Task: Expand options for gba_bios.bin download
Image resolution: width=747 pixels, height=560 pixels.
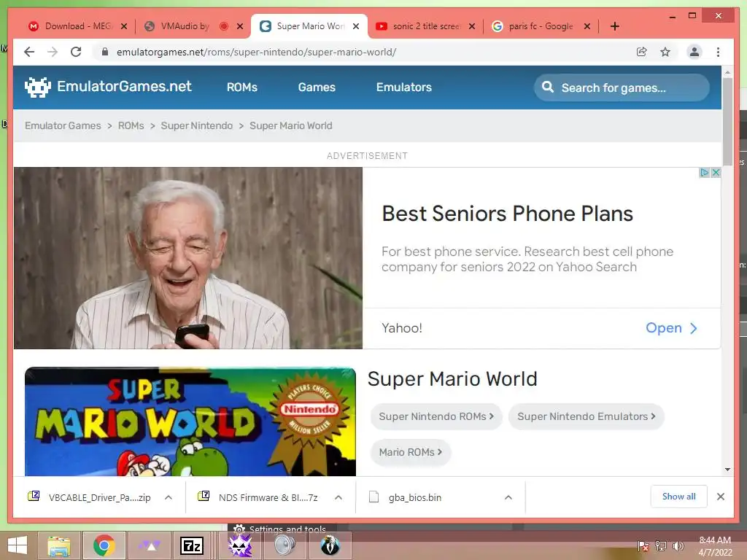Action: pyautogui.click(x=508, y=497)
